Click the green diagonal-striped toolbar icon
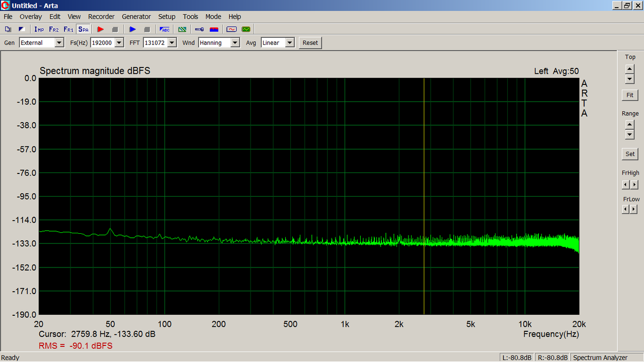Viewport: 644px width, 362px height. [x=182, y=30]
